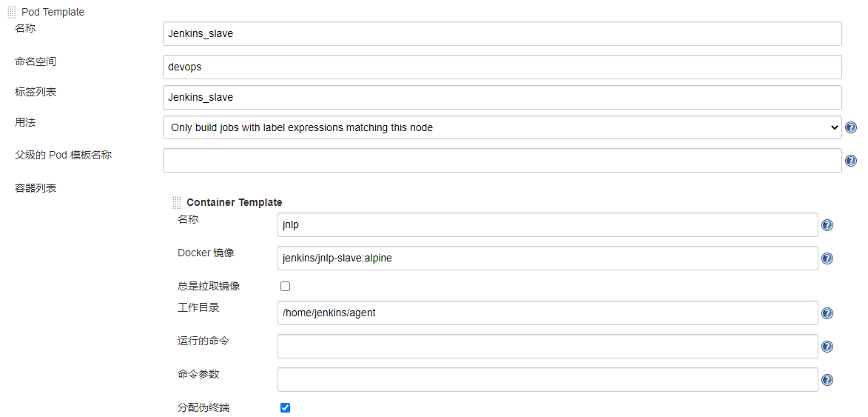Click the empty 父级的 Pod 模板名称 input
This screenshot has height=417, width=868.
[502, 160]
